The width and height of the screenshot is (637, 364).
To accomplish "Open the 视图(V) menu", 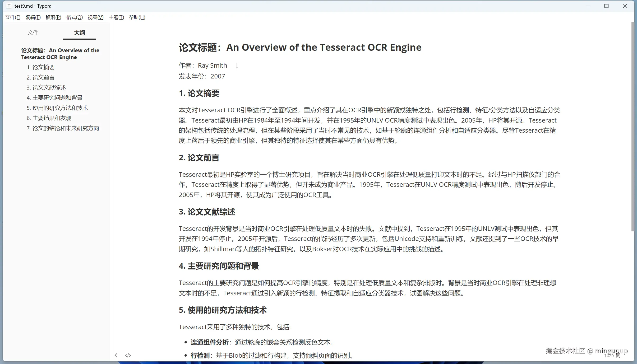I will [x=95, y=17].
